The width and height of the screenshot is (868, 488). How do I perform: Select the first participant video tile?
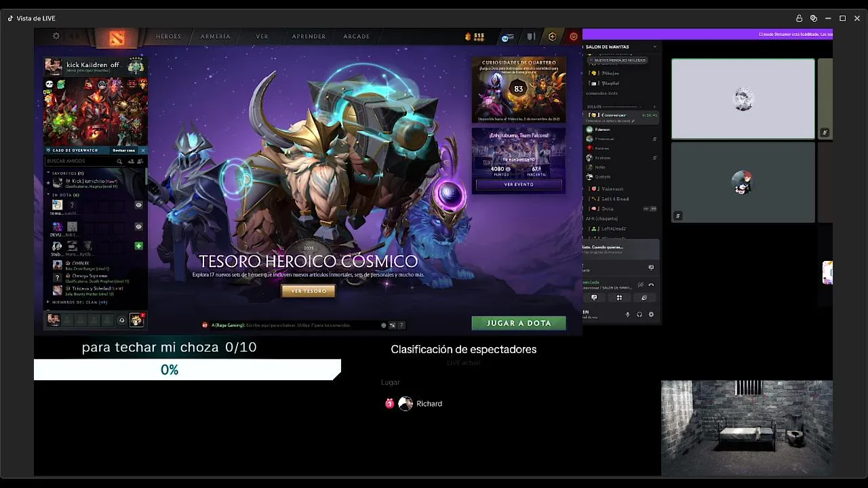click(x=743, y=99)
